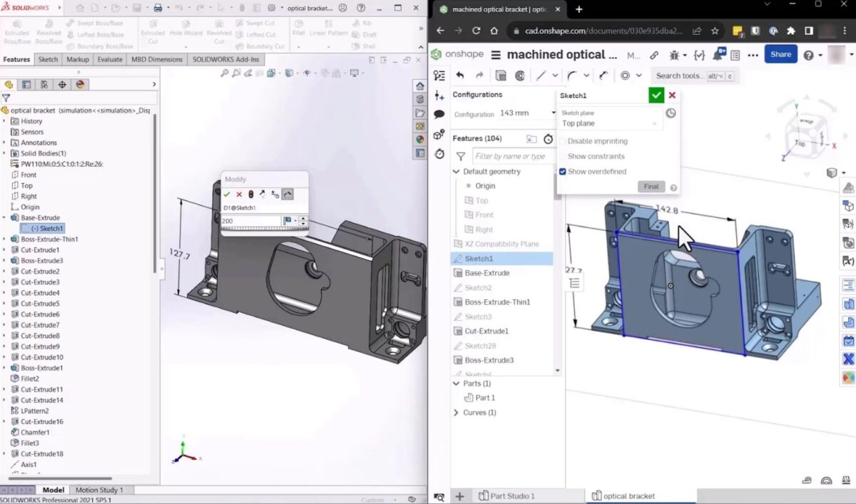
Task: Cancel with red X in SolidWorks Modify dialog
Action: coord(239,194)
